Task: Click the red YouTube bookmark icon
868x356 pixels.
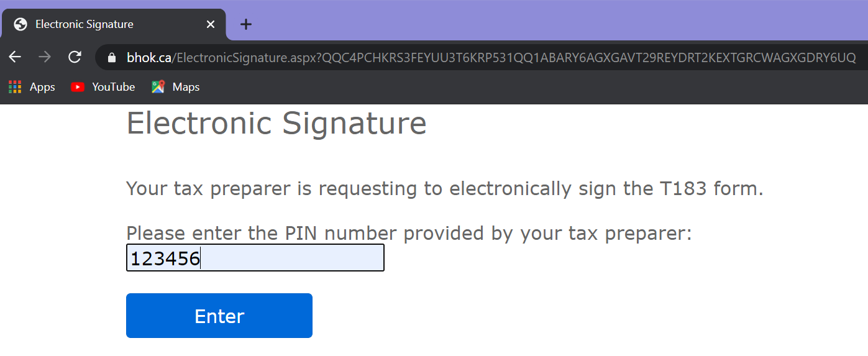Action: coord(78,87)
